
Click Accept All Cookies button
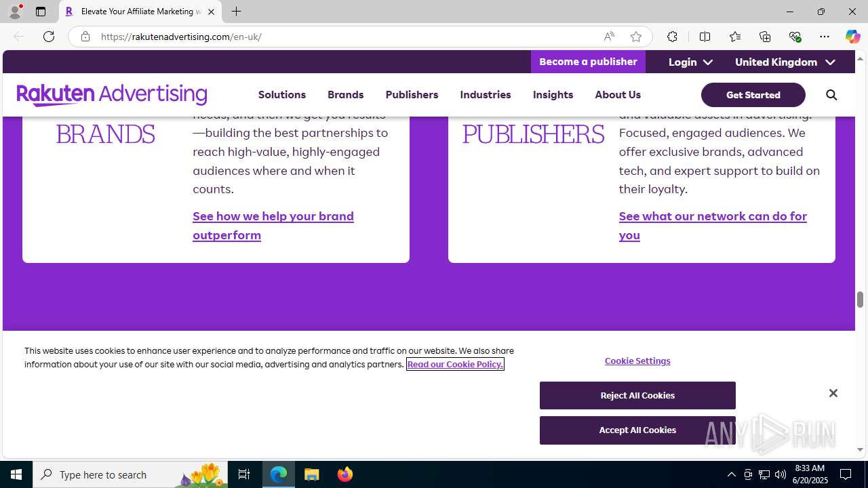click(x=637, y=430)
